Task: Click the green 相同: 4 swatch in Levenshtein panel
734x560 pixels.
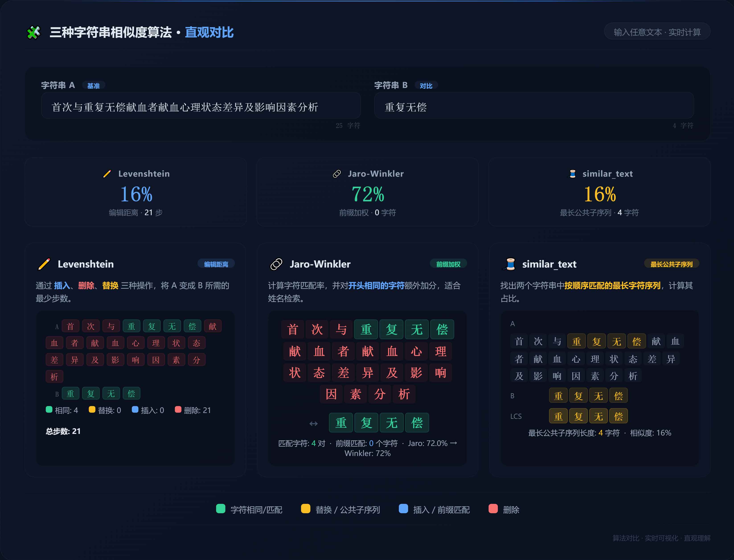Action: pos(49,409)
